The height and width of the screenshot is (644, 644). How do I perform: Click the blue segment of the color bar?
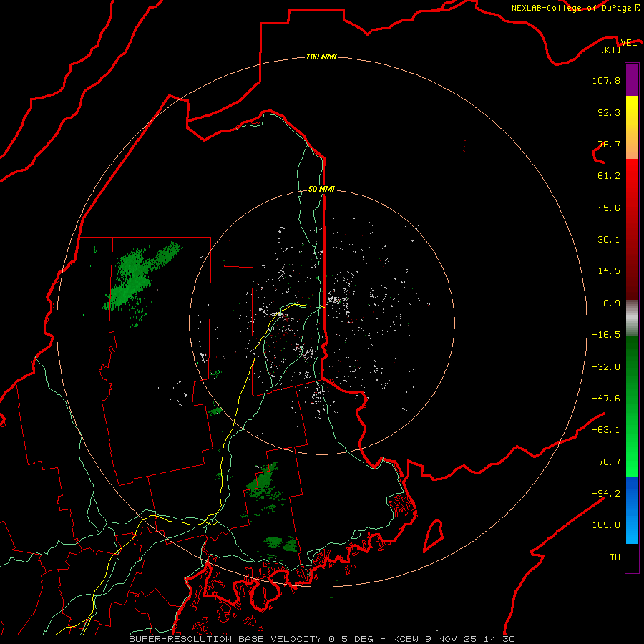tap(632, 510)
